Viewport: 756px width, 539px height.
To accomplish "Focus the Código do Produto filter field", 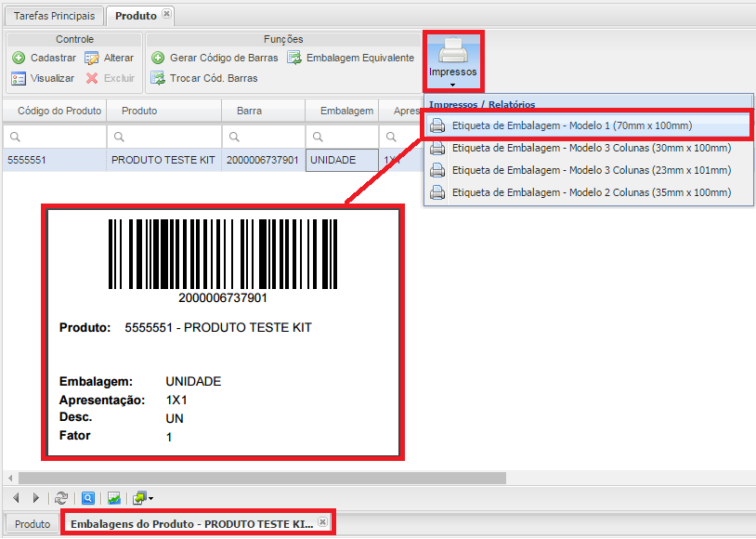I will pyautogui.click(x=55, y=137).
